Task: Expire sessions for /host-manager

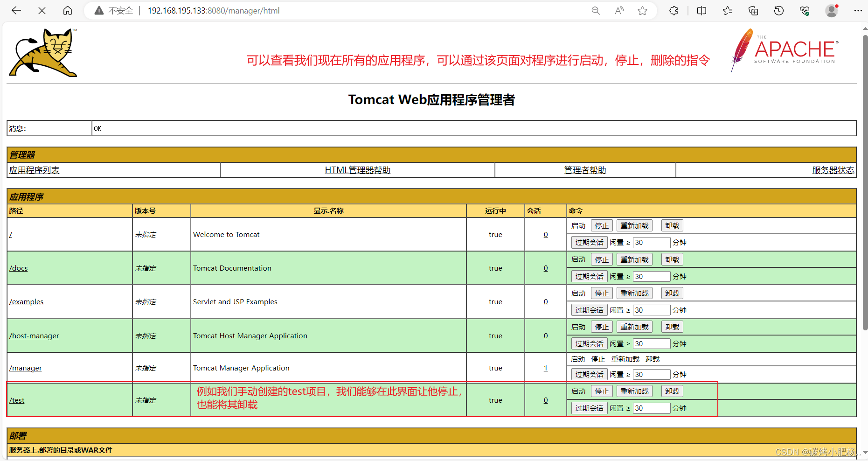Action: click(590, 344)
